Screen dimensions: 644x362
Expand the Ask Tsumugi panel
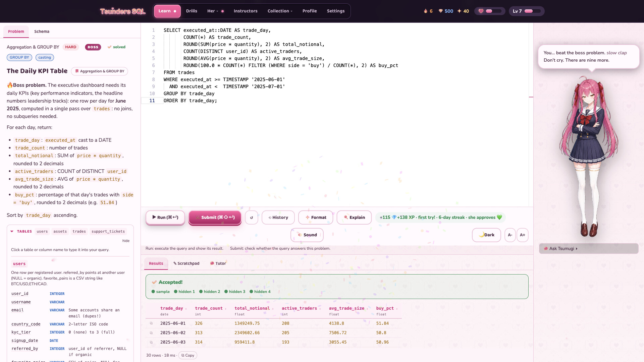(589, 249)
